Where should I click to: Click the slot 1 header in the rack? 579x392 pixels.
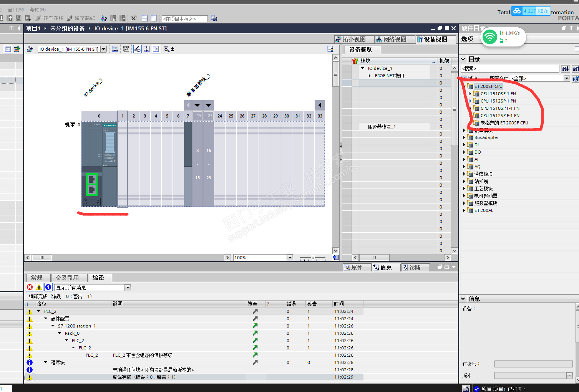[x=123, y=116]
